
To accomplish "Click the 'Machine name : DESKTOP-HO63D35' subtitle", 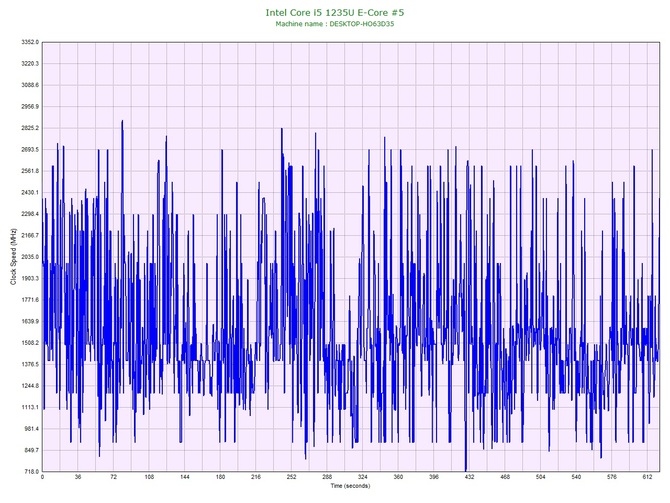I will click(x=335, y=24).
